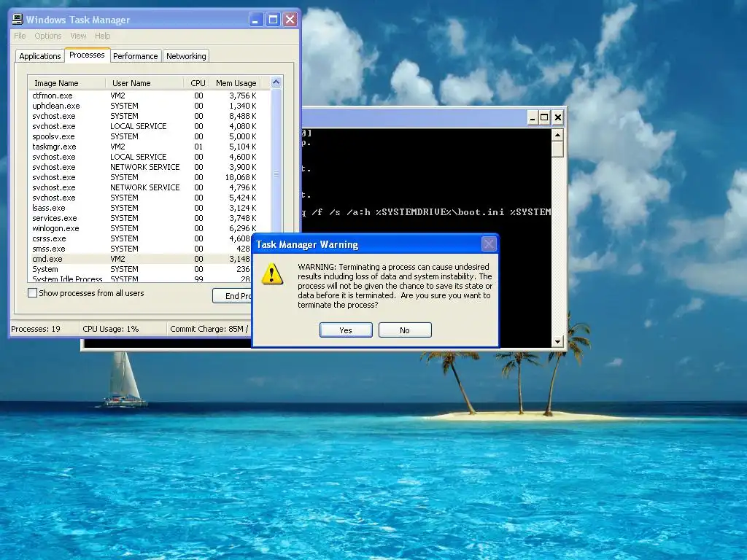
Task: Click Processes: 19 in status bar
Action: click(36, 329)
